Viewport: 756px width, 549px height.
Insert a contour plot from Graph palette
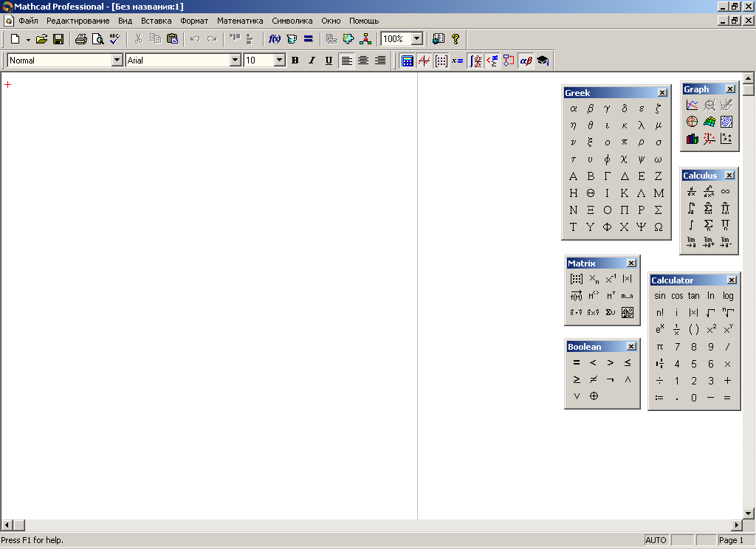click(x=726, y=122)
